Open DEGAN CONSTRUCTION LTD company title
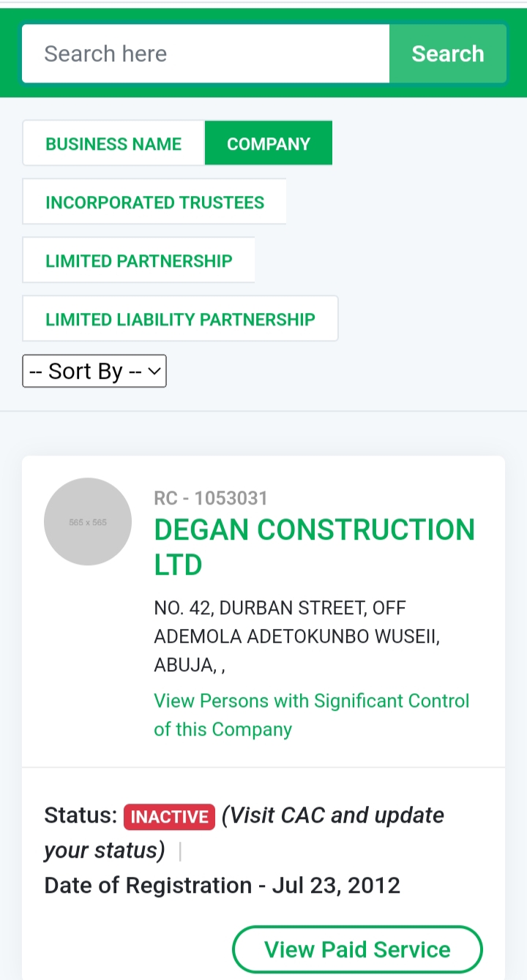527x980 pixels. [x=315, y=546]
